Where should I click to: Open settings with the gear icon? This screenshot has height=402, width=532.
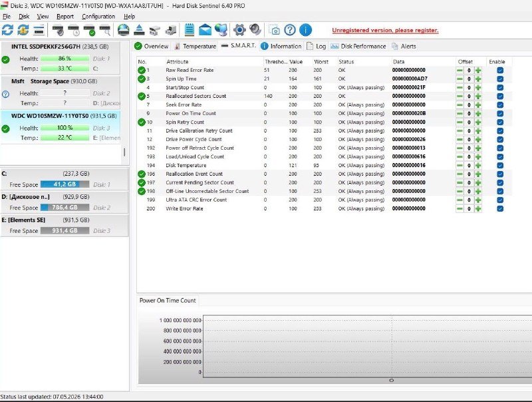[x=239, y=30]
